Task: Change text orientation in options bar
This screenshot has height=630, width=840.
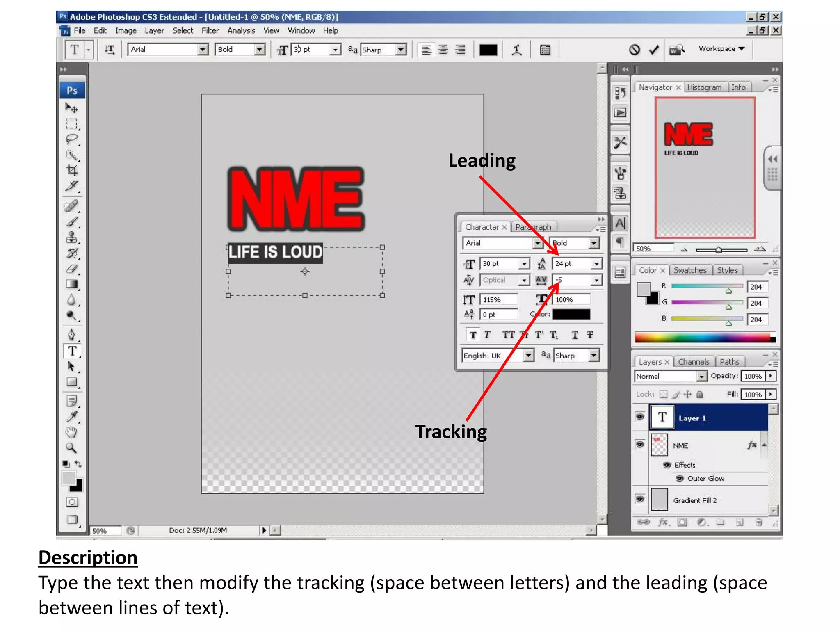Action: pos(110,50)
